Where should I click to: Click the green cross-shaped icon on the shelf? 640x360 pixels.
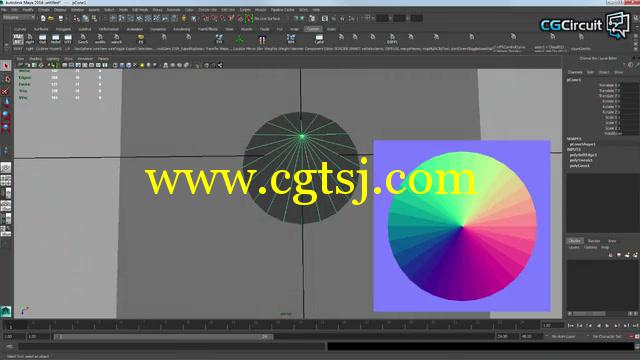tap(240, 39)
